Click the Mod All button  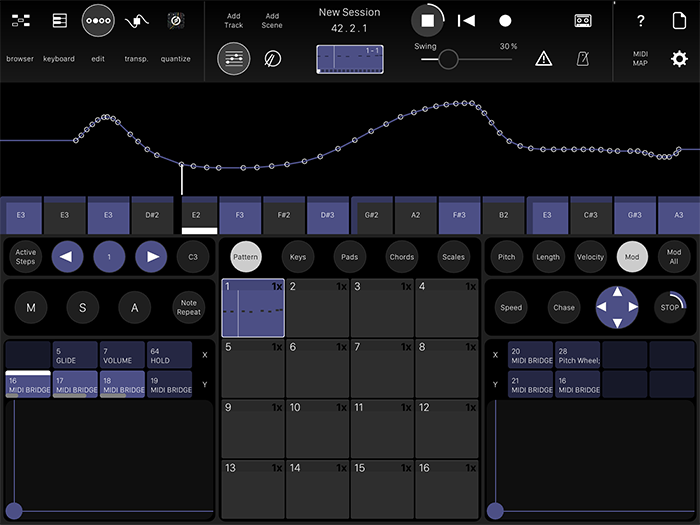(x=674, y=257)
